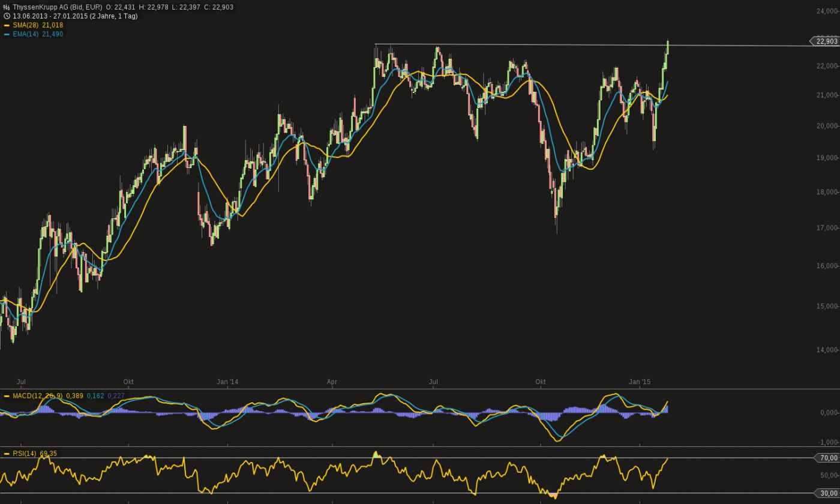Click the RSI 70,00 level tag
The image size is (840, 504).
coord(828,458)
